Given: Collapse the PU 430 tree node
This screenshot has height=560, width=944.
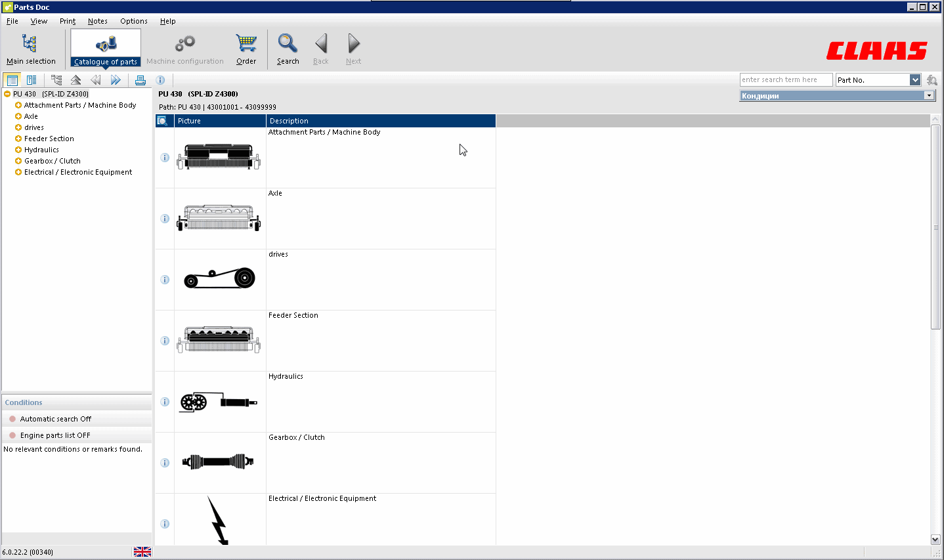Looking at the screenshot, I should [5, 93].
